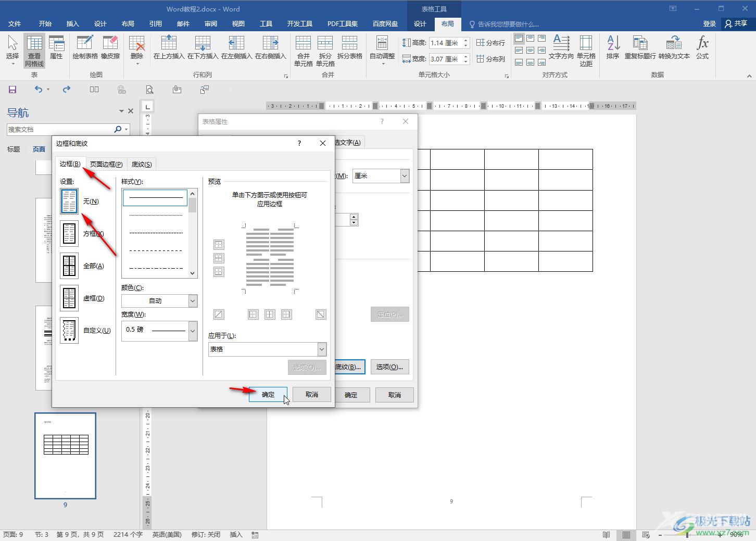Switch to Shading tab
The height and width of the screenshot is (541, 756).
(142, 164)
